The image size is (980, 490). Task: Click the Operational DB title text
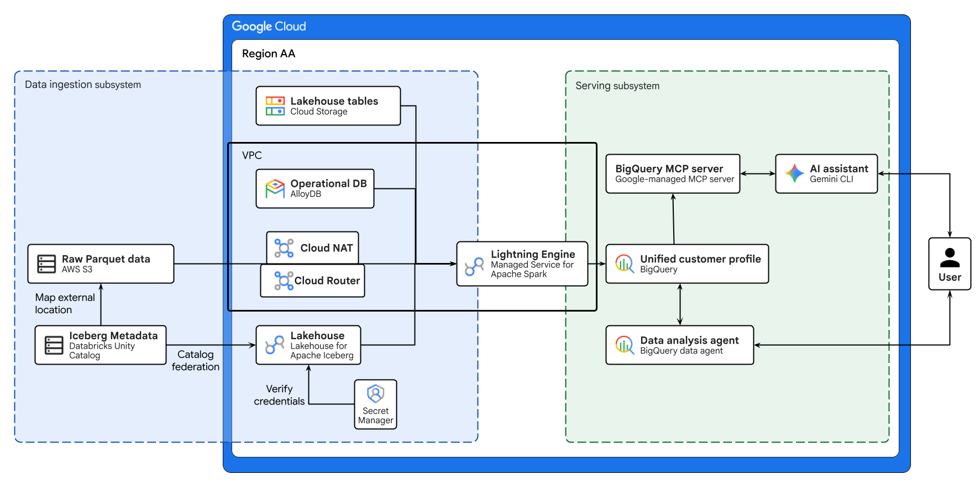[329, 183]
